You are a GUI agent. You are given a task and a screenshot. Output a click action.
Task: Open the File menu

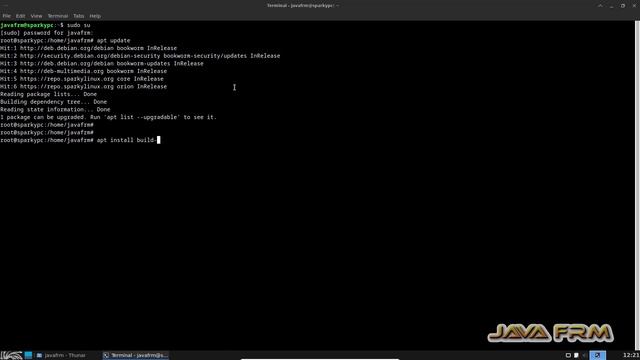pos(7,16)
